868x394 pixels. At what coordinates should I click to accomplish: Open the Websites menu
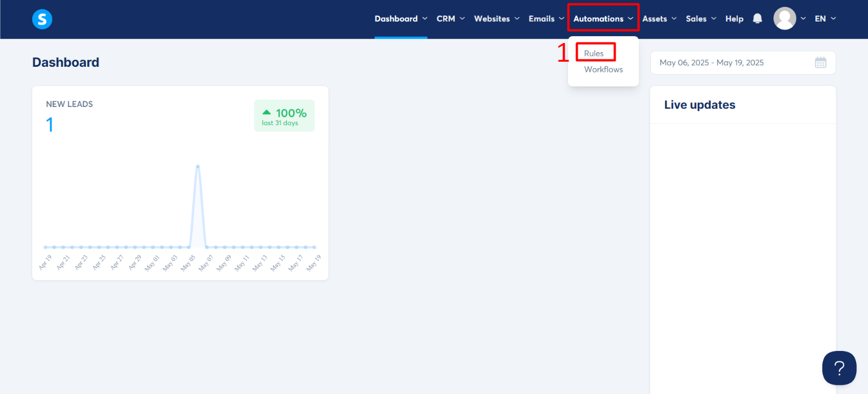point(496,19)
